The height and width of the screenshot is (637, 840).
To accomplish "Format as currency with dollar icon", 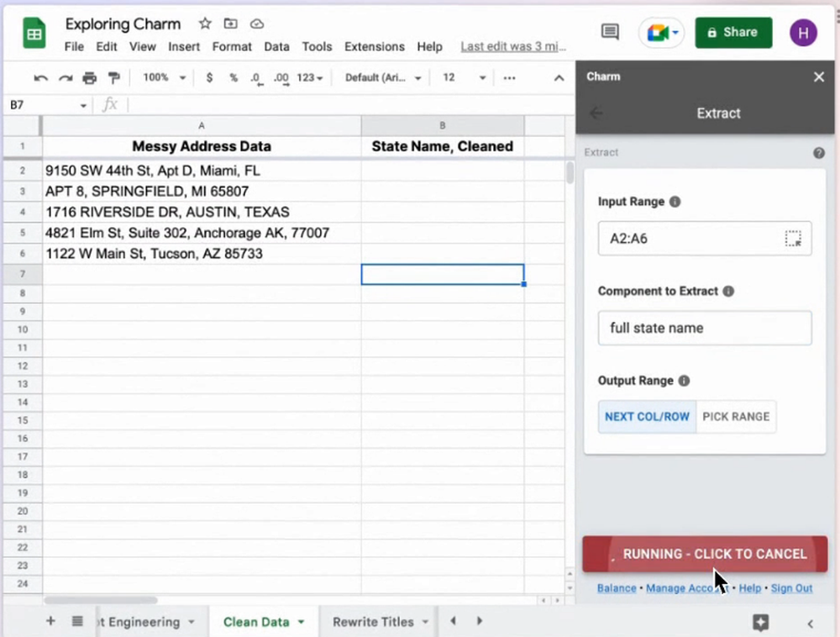I will [209, 78].
